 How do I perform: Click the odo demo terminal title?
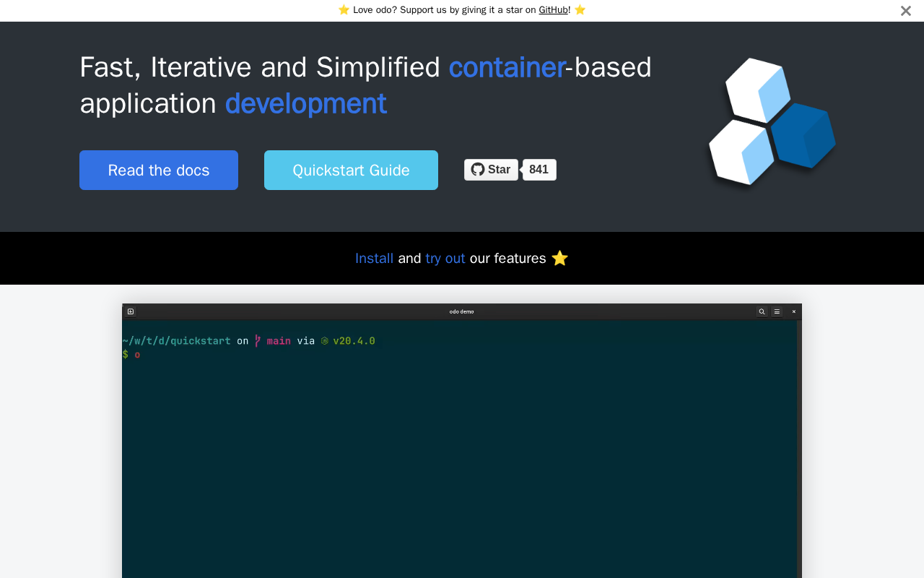462,311
